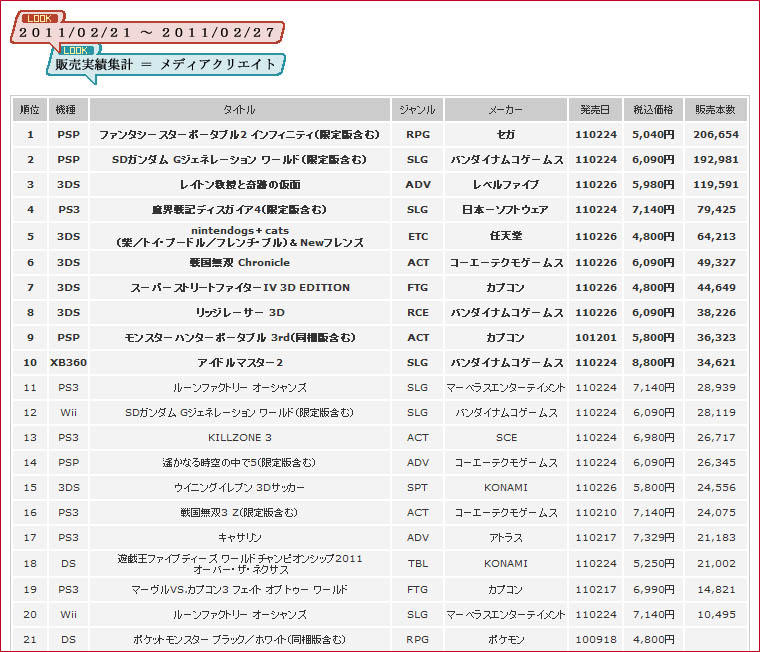
Task: Click maker 日本一ソフトウェア
Action: click(x=506, y=209)
